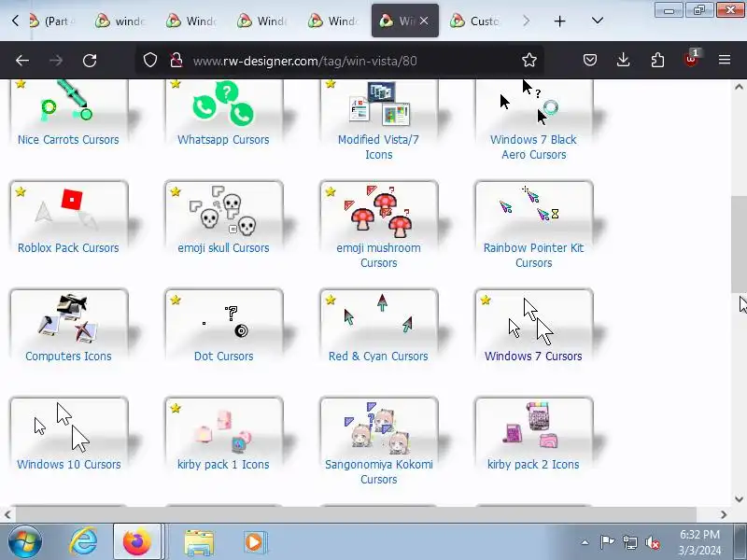Open the Downloads arrow icon
Viewport: 747px width, 560px height.
623,60
